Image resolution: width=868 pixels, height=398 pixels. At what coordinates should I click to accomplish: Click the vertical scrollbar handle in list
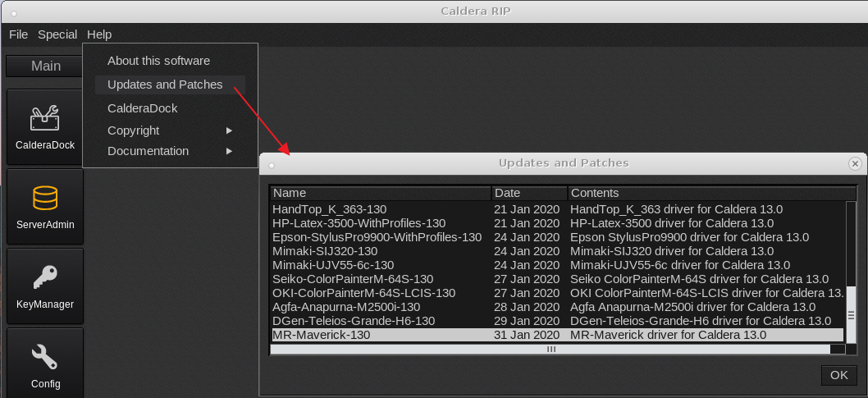point(851,315)
